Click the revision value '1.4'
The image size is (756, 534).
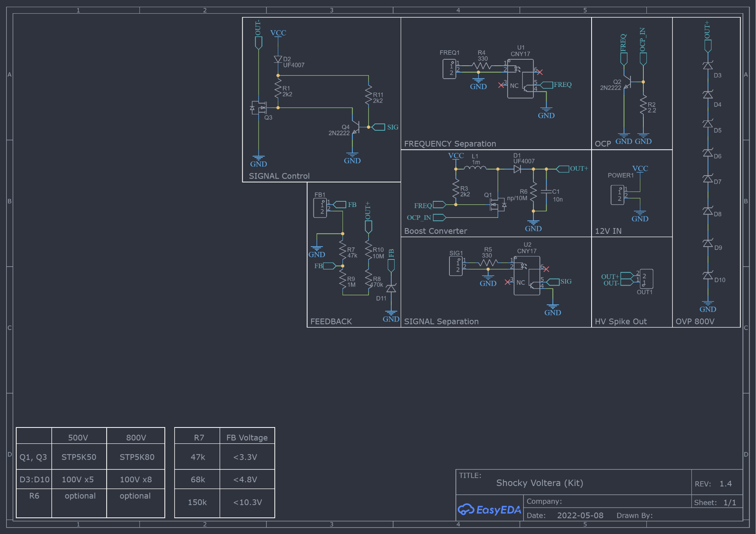[725, 484]
